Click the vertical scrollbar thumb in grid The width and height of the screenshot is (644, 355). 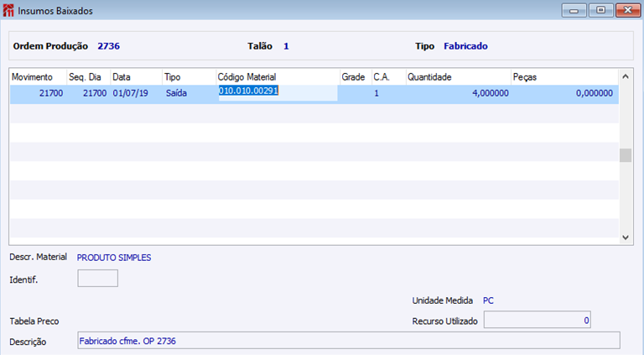click(626, 156)
